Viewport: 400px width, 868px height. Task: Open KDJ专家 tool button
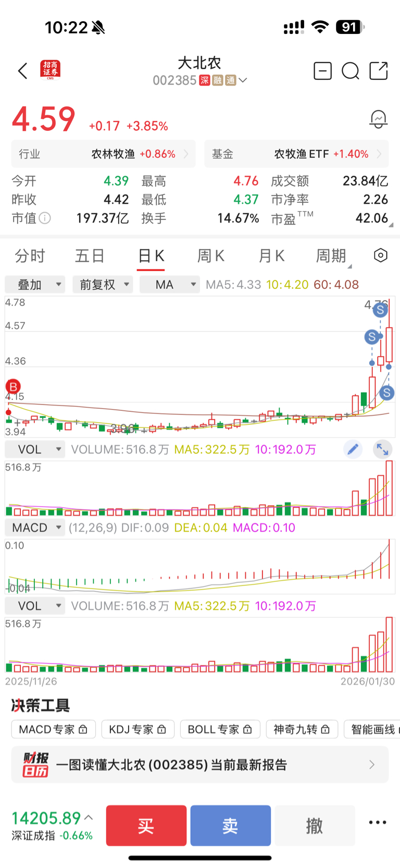pos(137,729)
